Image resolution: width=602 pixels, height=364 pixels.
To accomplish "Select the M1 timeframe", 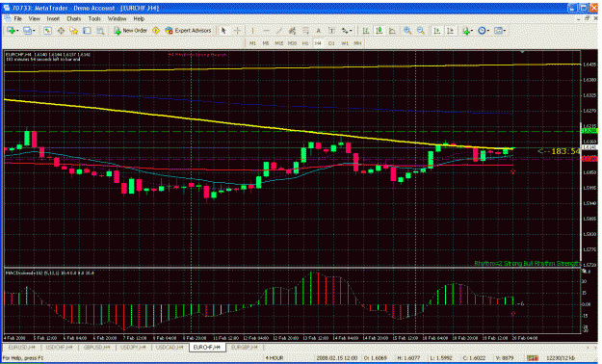I will coord(252,43).
